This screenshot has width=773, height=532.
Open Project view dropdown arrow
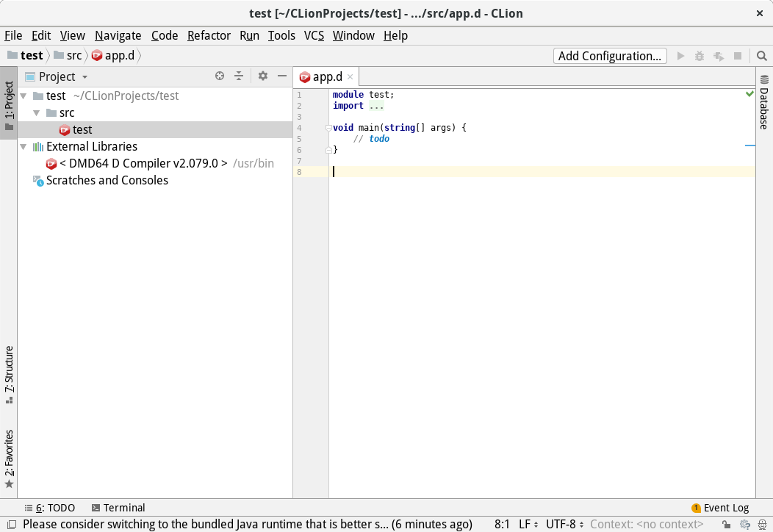tap(85, 77)
